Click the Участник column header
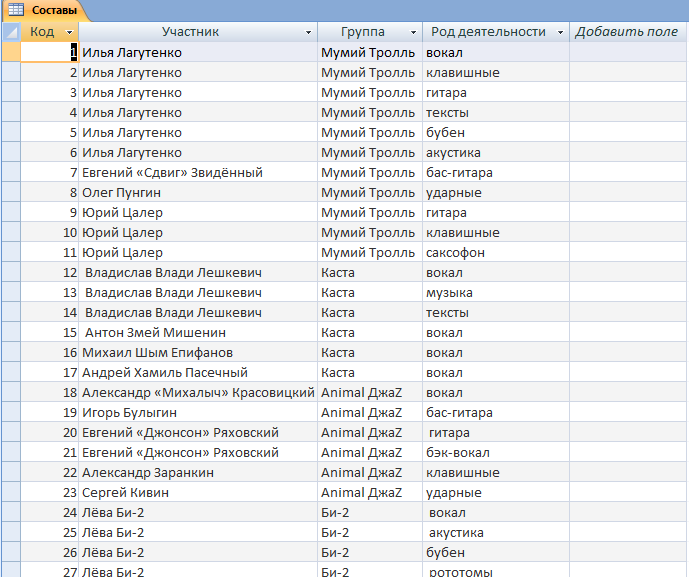 [198, 32]
